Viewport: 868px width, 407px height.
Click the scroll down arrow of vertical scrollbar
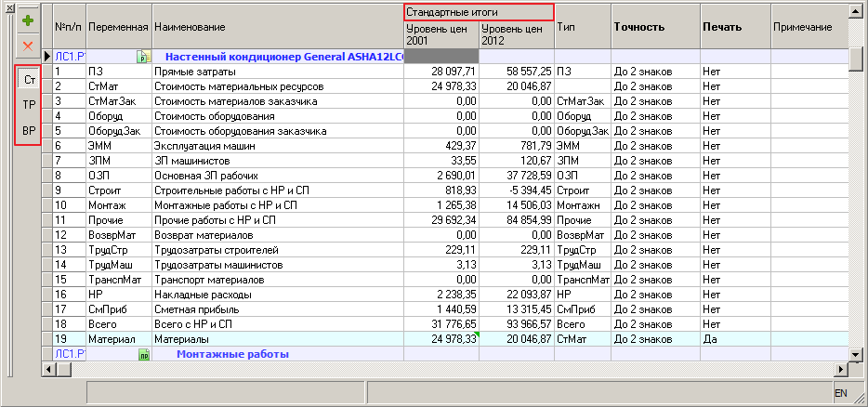(856, 355)
